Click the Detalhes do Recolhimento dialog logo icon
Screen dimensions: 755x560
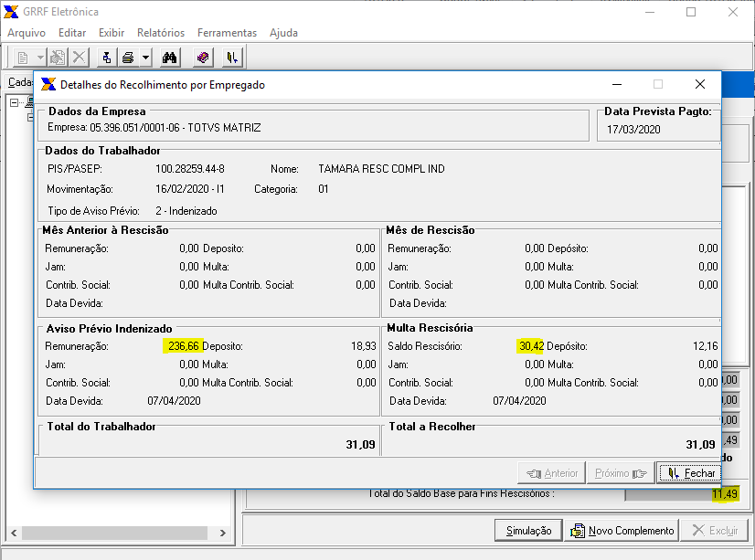pyautogui.click(x=48, y=84)
